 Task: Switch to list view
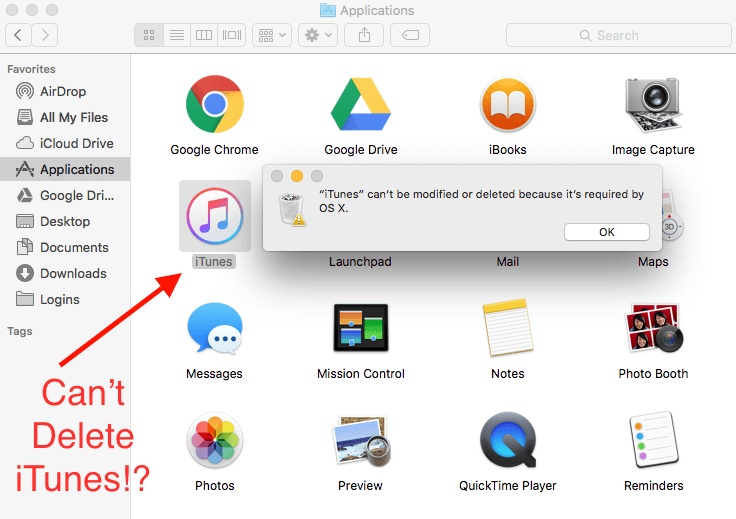pyautogui.click(x=177, y=35)
